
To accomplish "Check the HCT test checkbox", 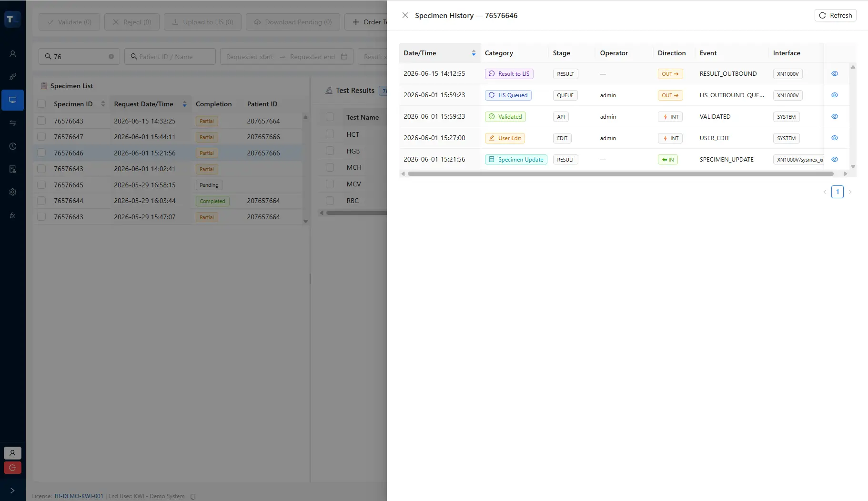I will 330,134.
